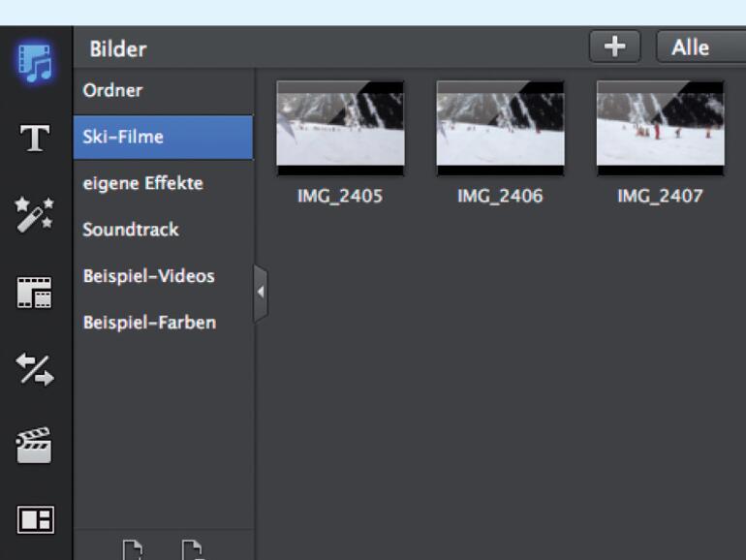Click the IMG_2407 file name label
746x560 pixels.
660,196
